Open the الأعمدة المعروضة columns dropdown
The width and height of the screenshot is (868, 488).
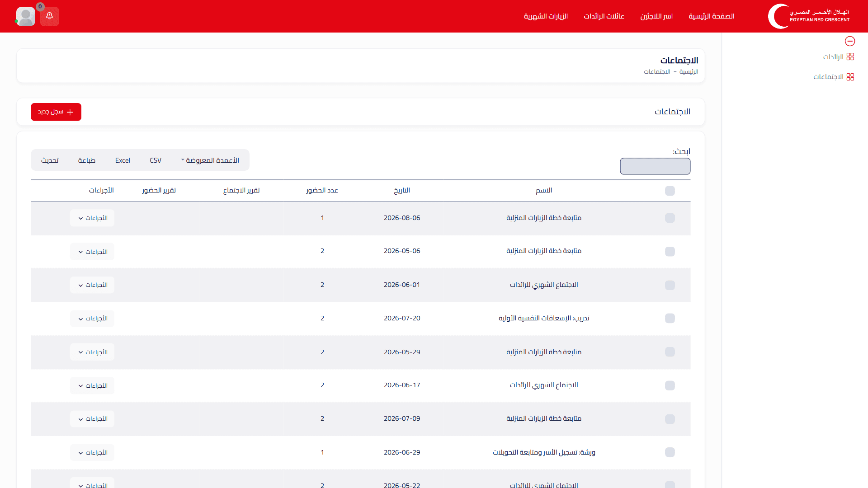point(210,160)
